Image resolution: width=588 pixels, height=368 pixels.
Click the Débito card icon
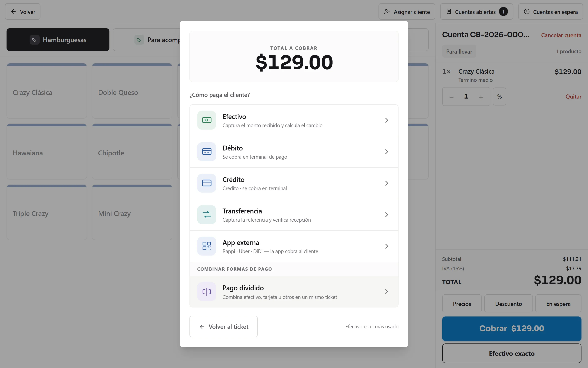coord(207,152)
